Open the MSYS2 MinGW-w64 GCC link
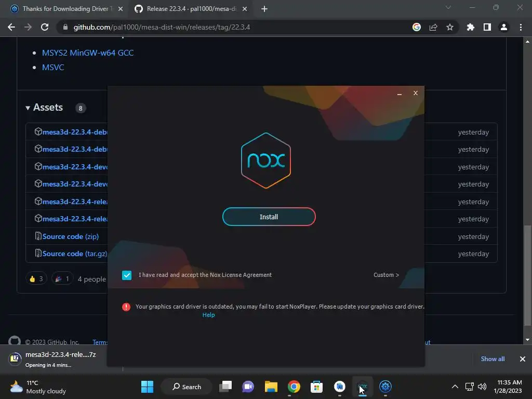This screenshot has width=532, height=399. [88, 53]
